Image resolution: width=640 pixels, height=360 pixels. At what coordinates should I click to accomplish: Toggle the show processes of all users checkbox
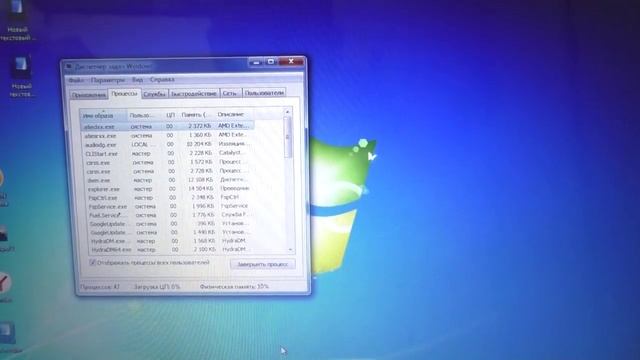pyautogui.click(x=92, y=262)
